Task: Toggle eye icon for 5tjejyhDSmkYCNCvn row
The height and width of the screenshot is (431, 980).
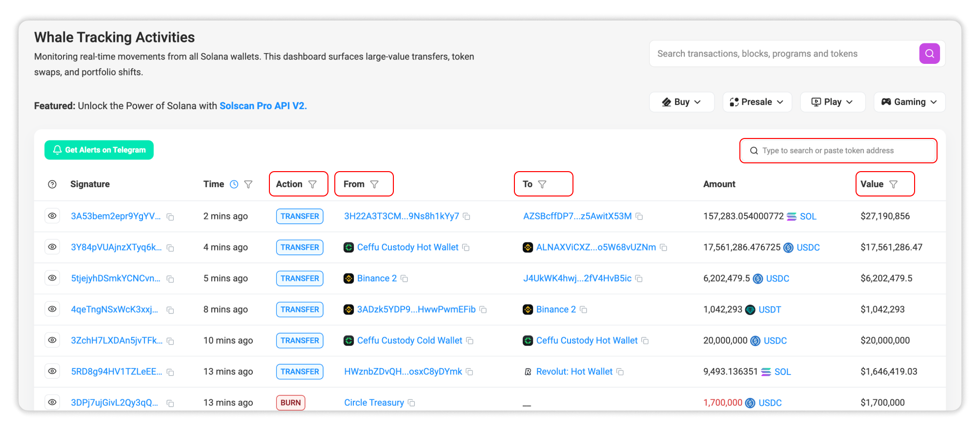Action: point(52,278)
